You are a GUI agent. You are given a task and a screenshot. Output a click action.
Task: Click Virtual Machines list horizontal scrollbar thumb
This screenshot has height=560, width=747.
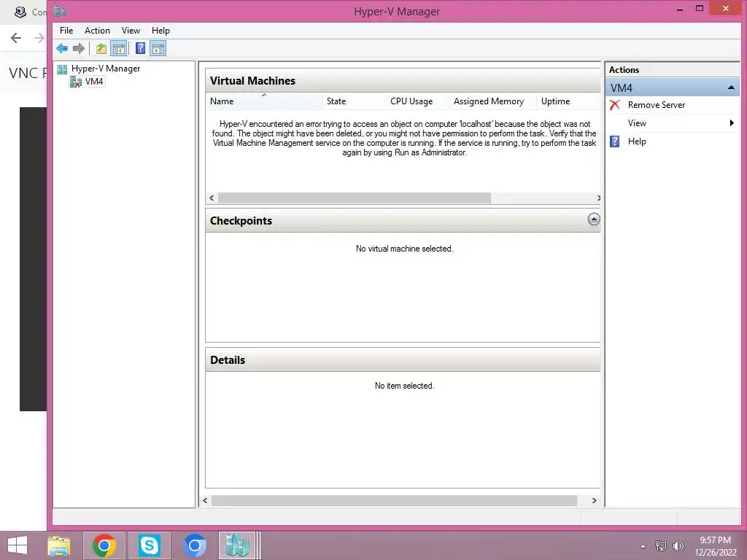pos(355,198)
